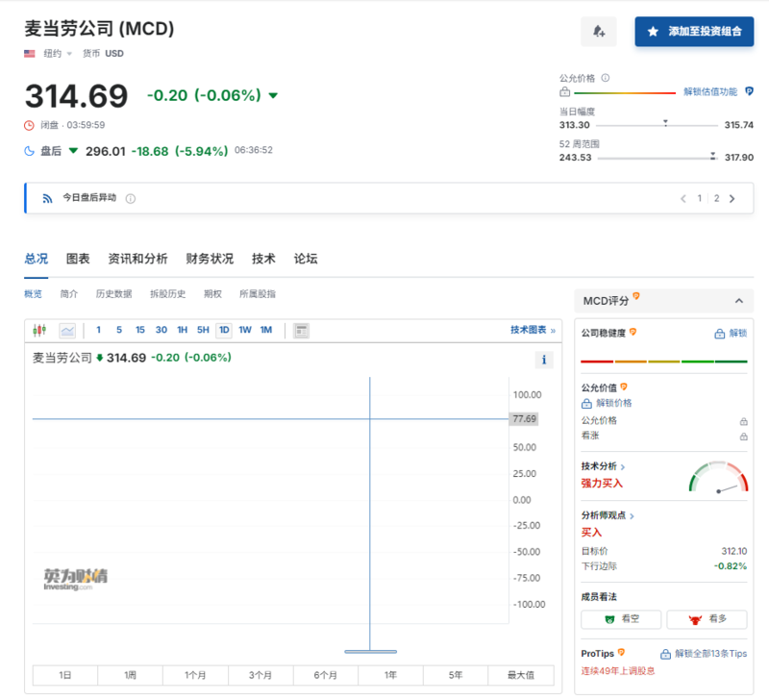
Task: Expand 技术分析 section chevron
Action: [x=623, y=467]
